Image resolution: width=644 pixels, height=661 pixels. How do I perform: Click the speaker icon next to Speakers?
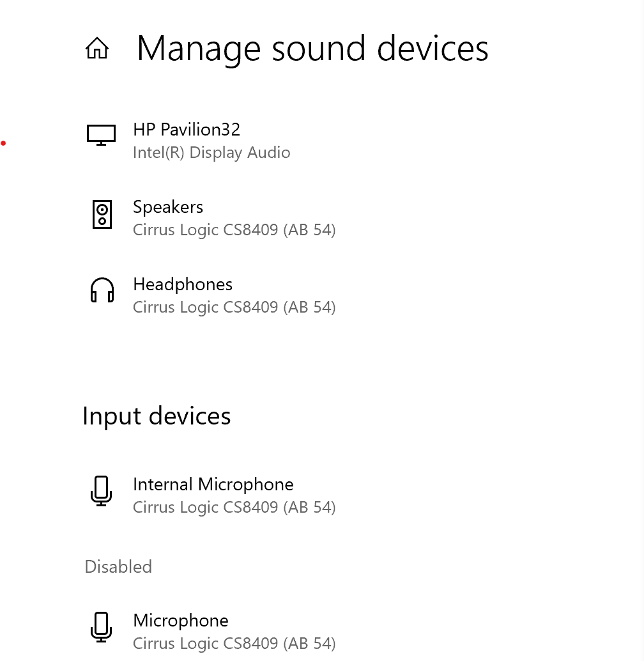pos(102,215)
